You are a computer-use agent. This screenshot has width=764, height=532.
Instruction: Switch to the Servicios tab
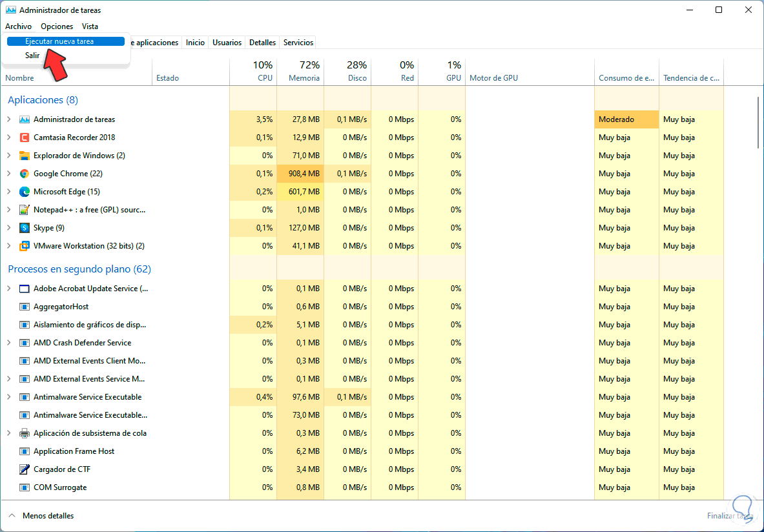(x=298, y=43)
